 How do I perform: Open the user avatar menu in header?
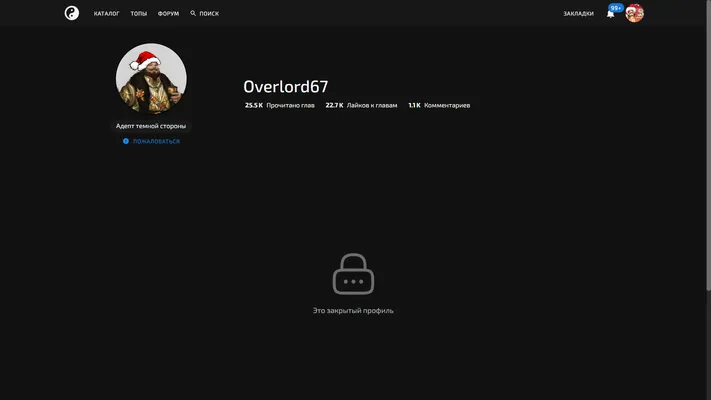point(634,13)
